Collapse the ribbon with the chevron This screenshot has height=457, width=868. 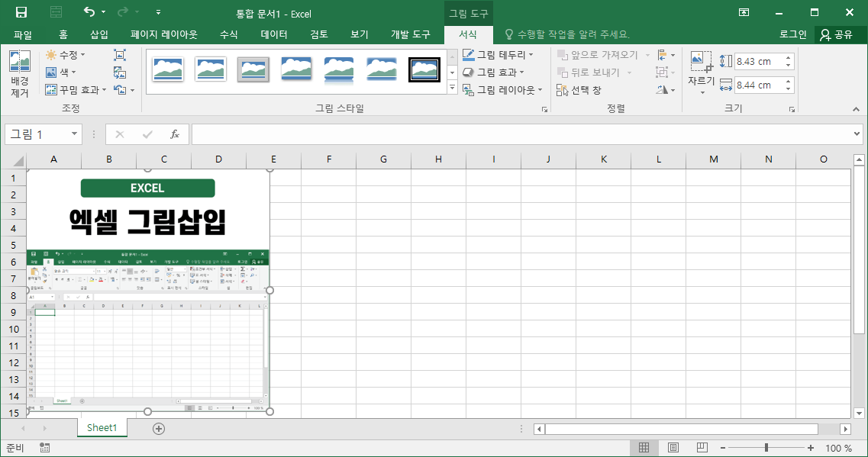[856, 110]
